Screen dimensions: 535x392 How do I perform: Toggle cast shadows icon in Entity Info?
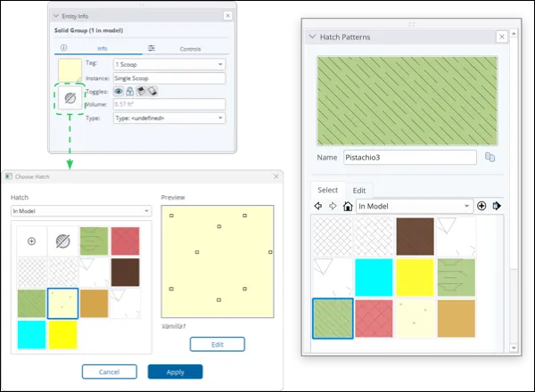(152, 92)
